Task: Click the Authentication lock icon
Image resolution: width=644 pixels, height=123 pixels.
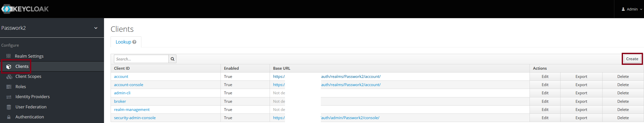Action: [x=9, y=117]
